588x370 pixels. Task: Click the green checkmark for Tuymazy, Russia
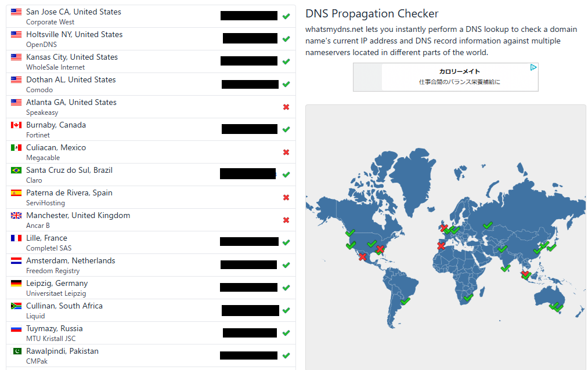[286, 333]
